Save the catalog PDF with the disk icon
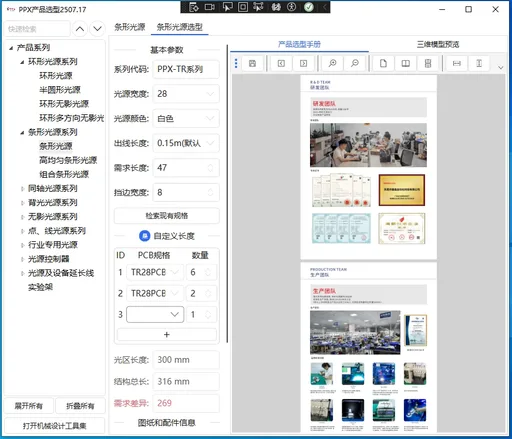The height and width of the screenshot is (439, 512). coord(252,63)
